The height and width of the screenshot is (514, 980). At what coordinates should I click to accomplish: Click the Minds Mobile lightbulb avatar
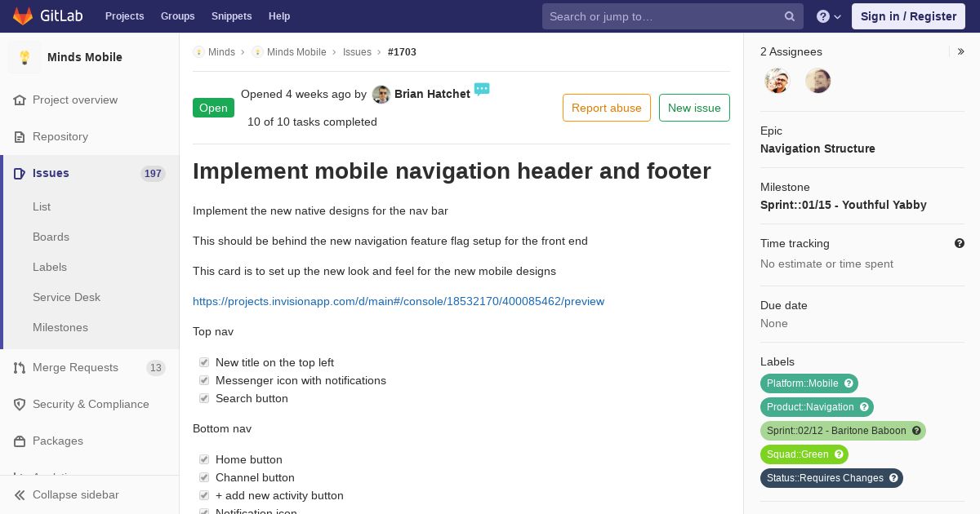(x=24, y=57)
